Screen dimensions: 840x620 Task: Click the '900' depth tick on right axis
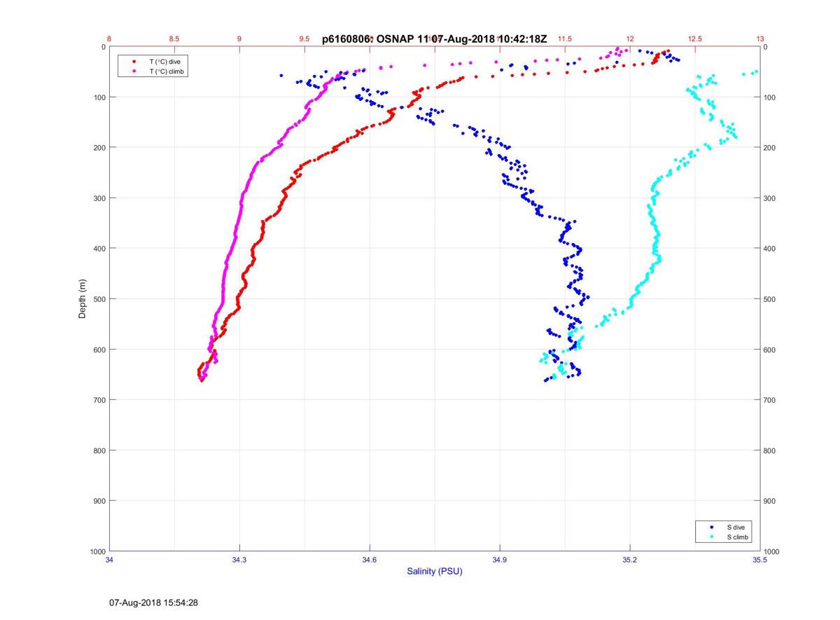[x=770, y=501]
